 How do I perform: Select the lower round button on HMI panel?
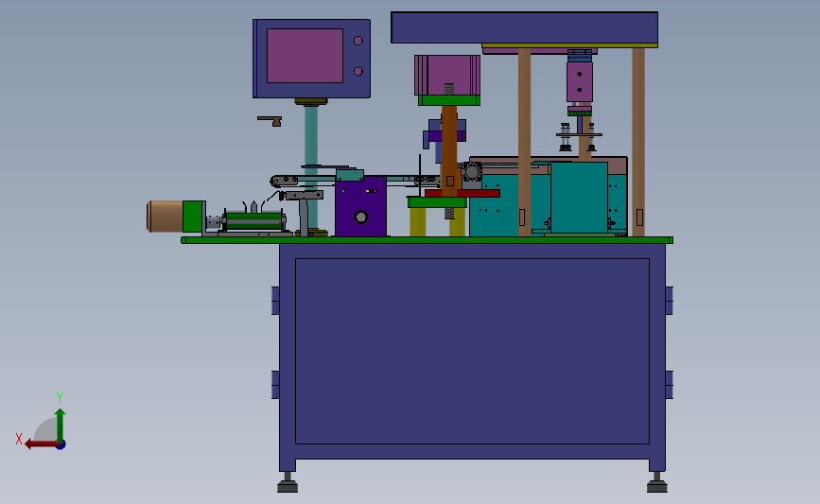point(358,71)
